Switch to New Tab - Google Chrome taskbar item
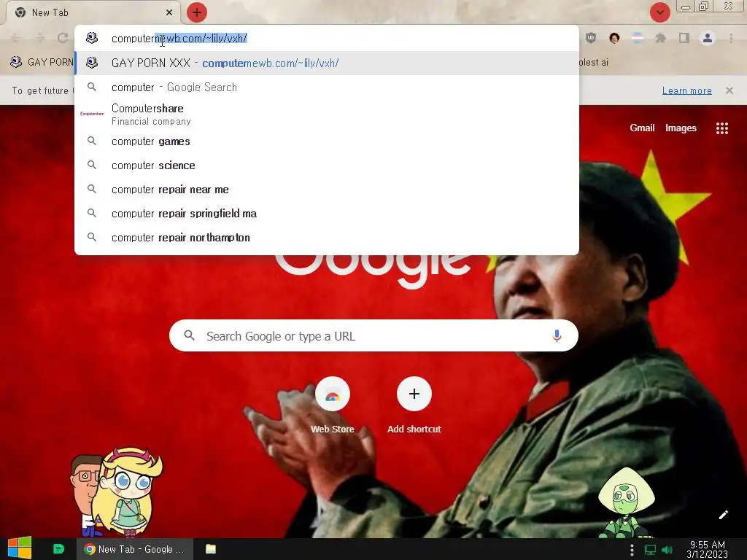The width and height of the screenshot is (747, 560). click(135, 549)
